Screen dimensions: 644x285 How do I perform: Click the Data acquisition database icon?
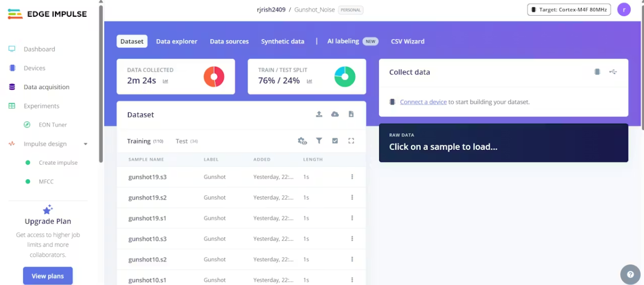[12, 87]
